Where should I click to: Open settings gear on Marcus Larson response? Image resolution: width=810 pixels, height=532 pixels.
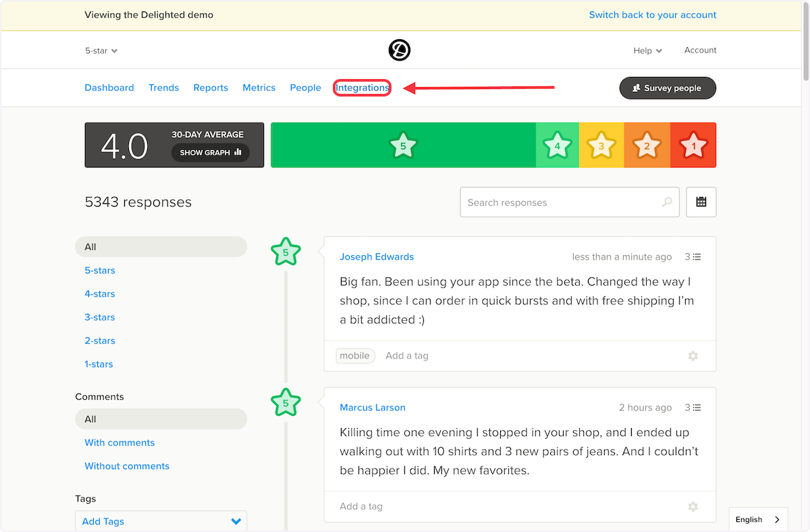[693, 506]
